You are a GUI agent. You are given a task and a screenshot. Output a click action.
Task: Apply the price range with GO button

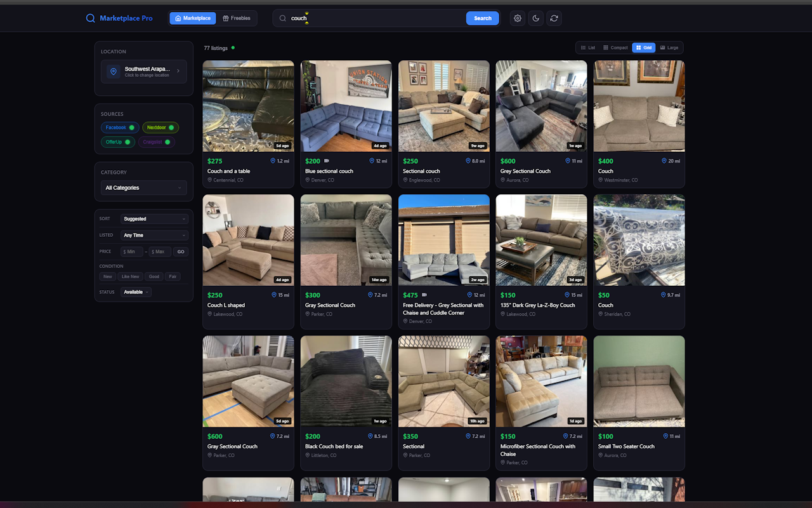click(x=181, y=252)
